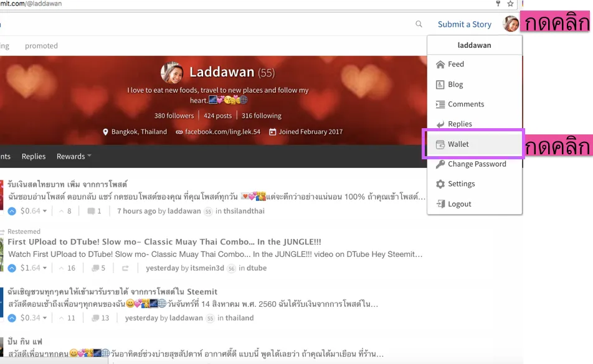Click the Blog page icon
The image size is (593, 364).
point(440,84)
